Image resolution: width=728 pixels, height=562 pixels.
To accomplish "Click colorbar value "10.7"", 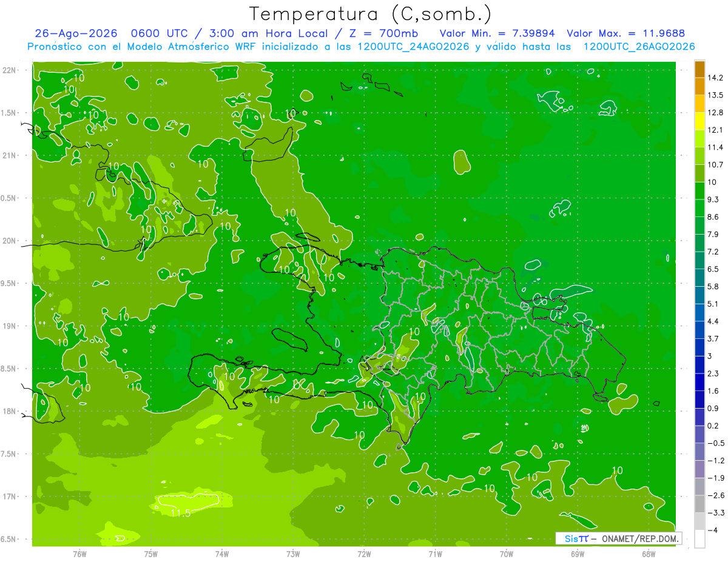I will pyautogui.click(x=716, y=165).
